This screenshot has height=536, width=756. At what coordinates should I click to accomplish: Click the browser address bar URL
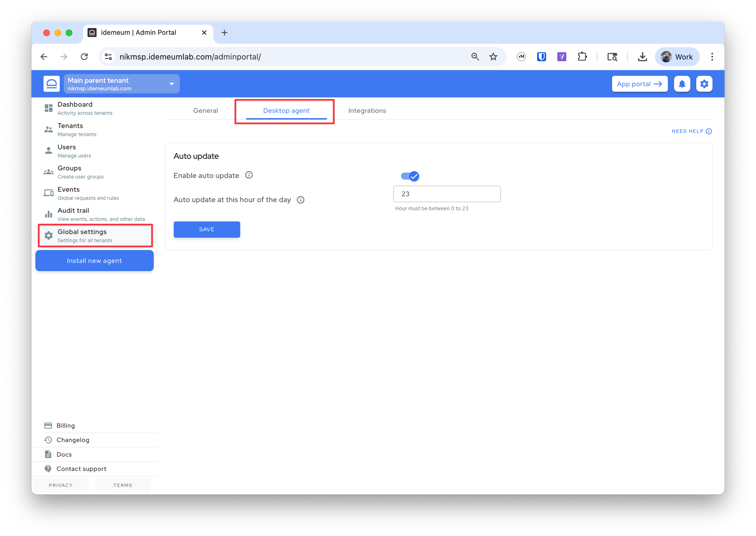tap(190, 57)
